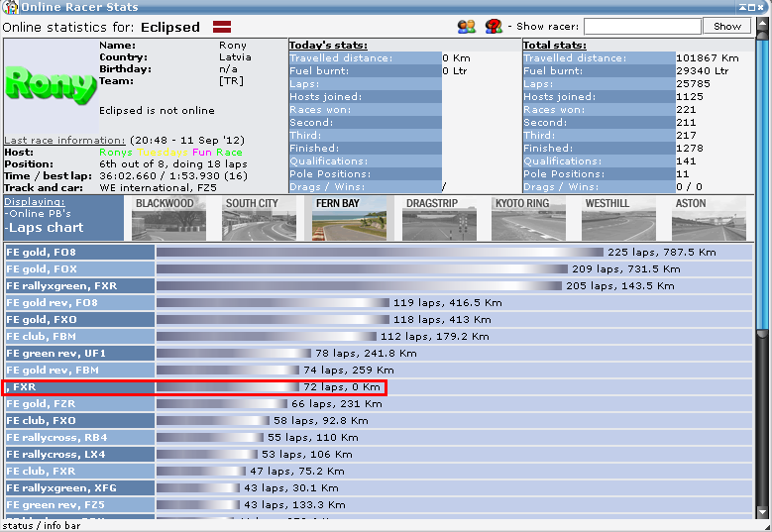This screenshot has width=772, height=532.
Task: Click the Show button
Action: [726, 26]
